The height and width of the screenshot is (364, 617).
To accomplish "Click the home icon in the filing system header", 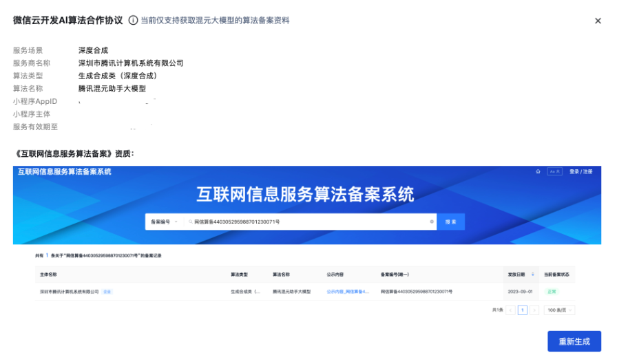I will [x=538, y=171].
